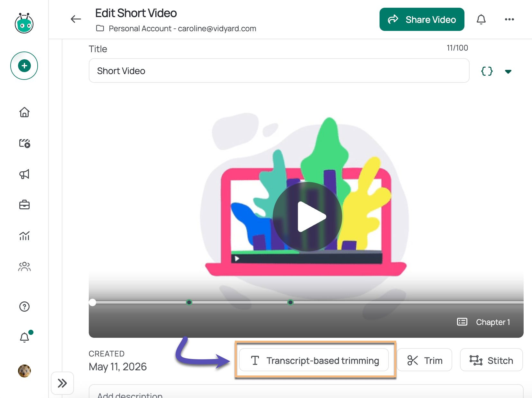Click the Short Video title field
532x398 pixels.
pyautogui.click(x=279, y=71)
